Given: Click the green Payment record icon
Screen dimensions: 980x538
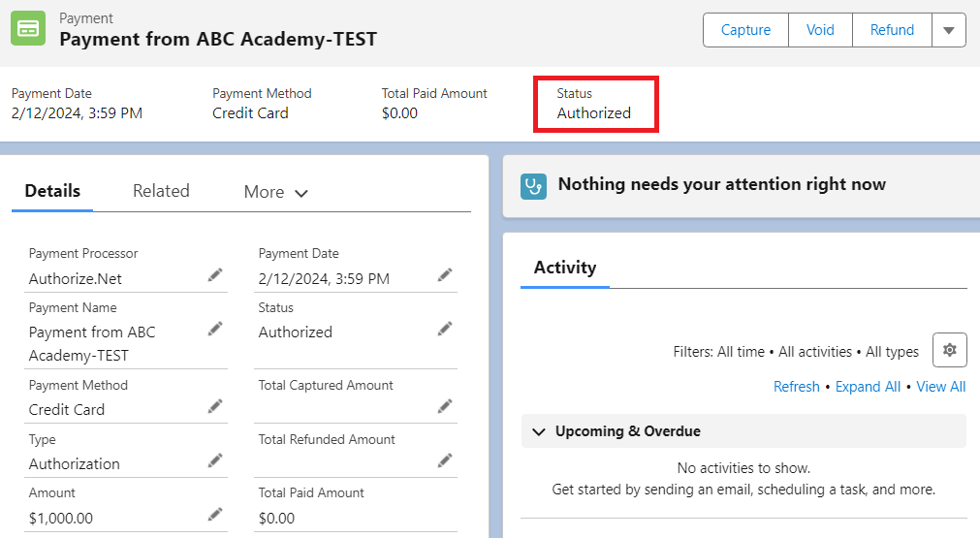Looking at the screenshot, I should (29, 29).
